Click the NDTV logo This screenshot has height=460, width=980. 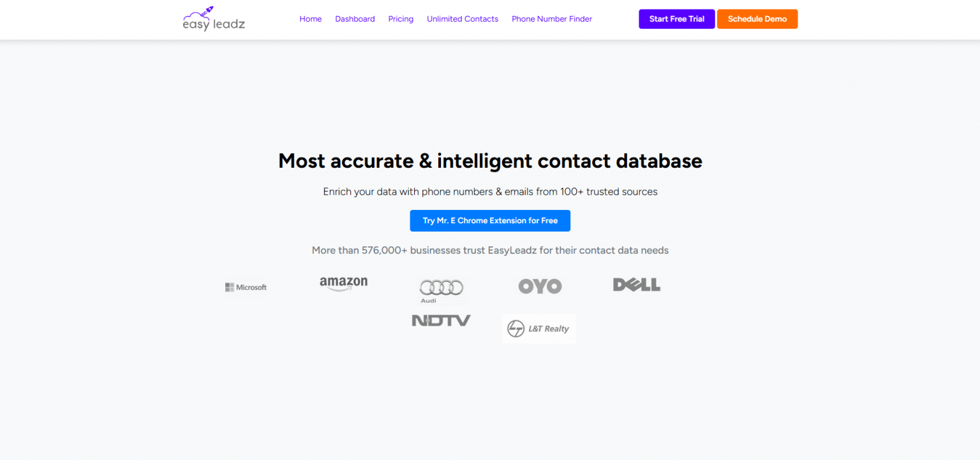[x=441, y=320]
